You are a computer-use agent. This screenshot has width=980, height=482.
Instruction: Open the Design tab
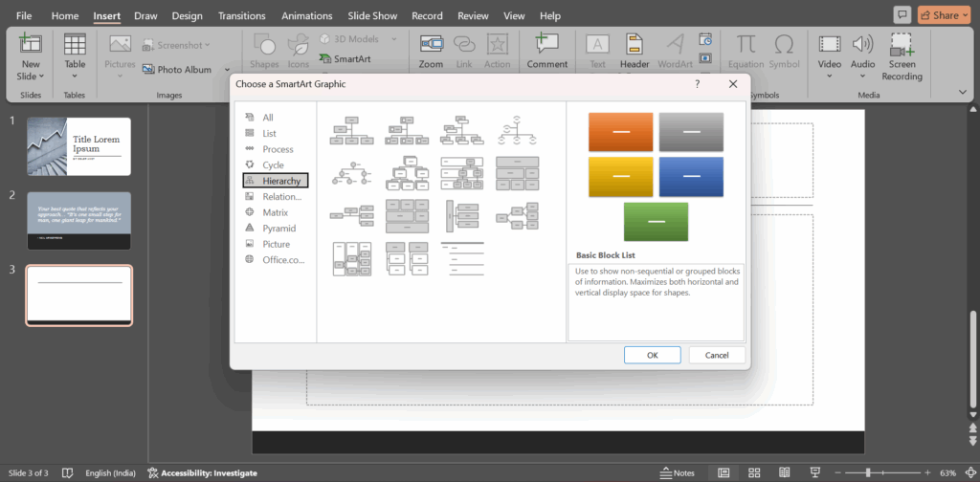click(x=187, y=16)
